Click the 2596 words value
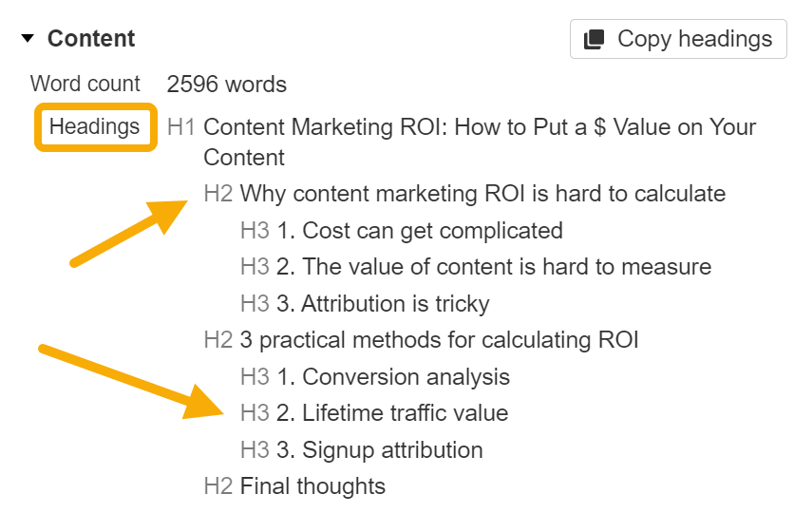The height and width of the screenshot is (532, 794). [226, 85]
